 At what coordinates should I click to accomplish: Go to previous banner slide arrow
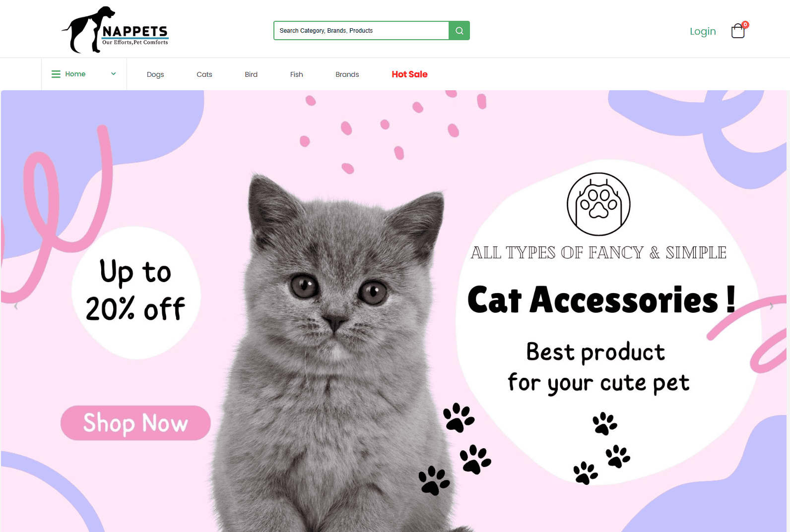pos(16,306)
